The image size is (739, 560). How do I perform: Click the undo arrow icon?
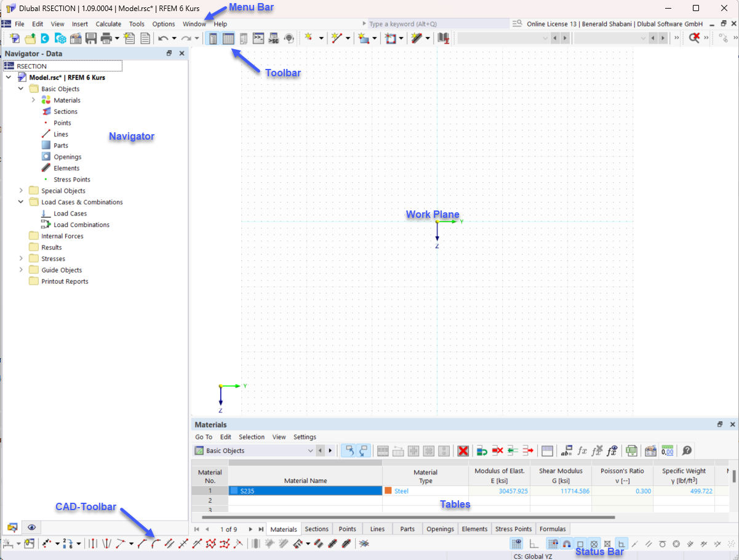tap(163, 38)
